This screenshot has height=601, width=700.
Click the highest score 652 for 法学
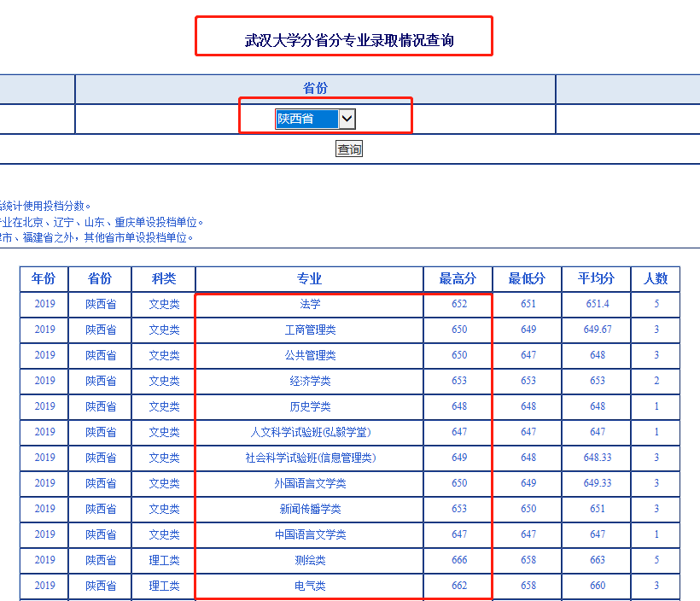[x=459, y=304]
